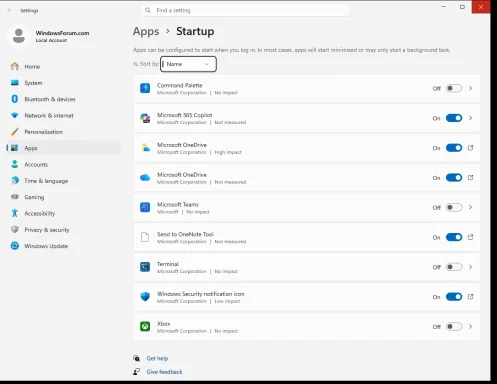The height and width of the screenshot is (384, 497).
Task: Open Personalization settings
Action: coord(63,132)
